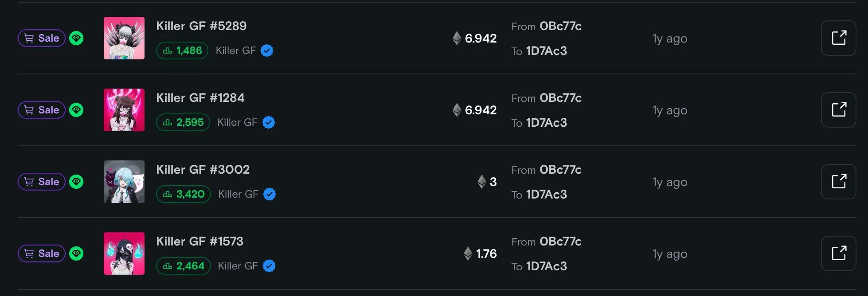Click the 1.76 ETH price of Killer GF #1573
Image resolution: width=868 pixels, height=296 pixels.
pyautogui.click(x=485, y=254)
